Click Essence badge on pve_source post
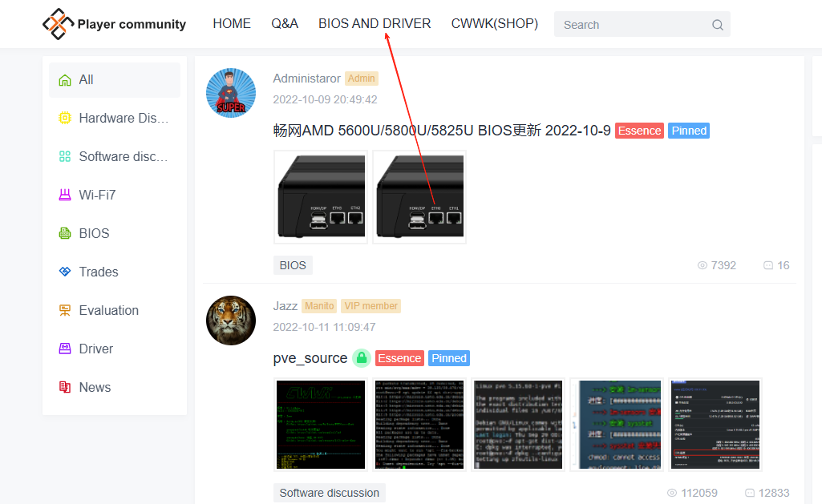The height and width of the screenshot is (504, 822). coord(399,358)
